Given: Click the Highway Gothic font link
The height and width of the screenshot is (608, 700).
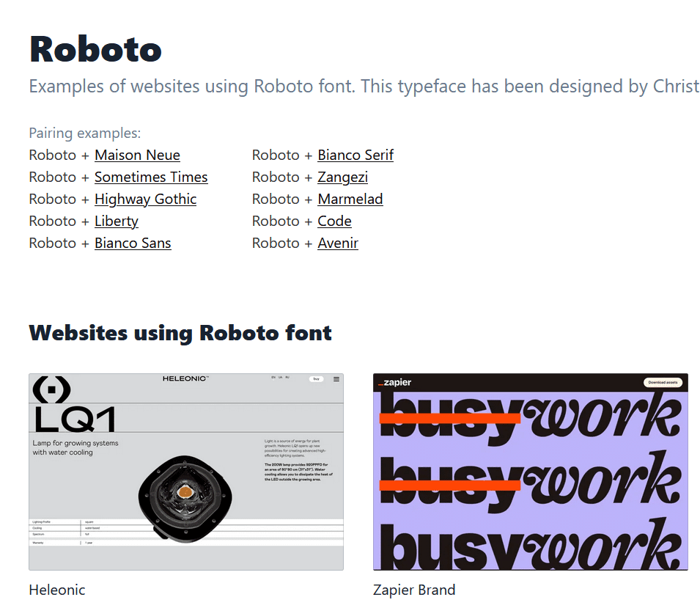Looking at the screenshot, I should point(145,199).
